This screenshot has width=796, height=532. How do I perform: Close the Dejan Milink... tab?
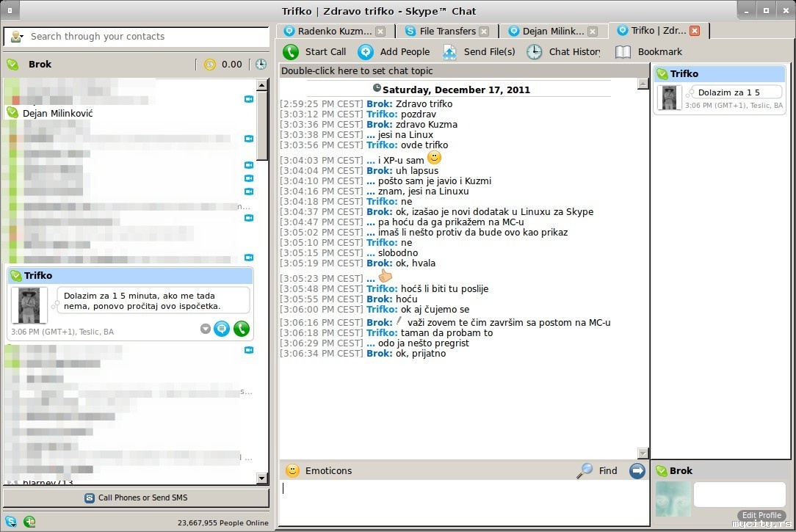[593, 32]
